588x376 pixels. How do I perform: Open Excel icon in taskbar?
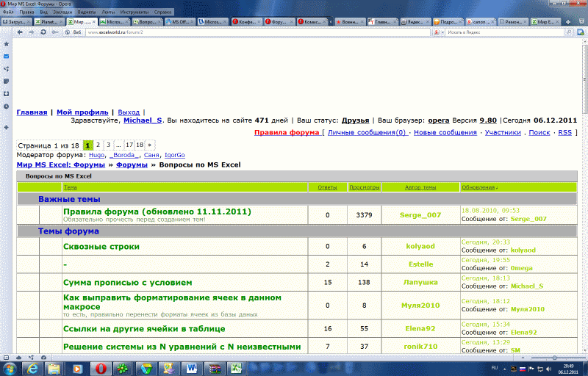click(x=236, y=369)
